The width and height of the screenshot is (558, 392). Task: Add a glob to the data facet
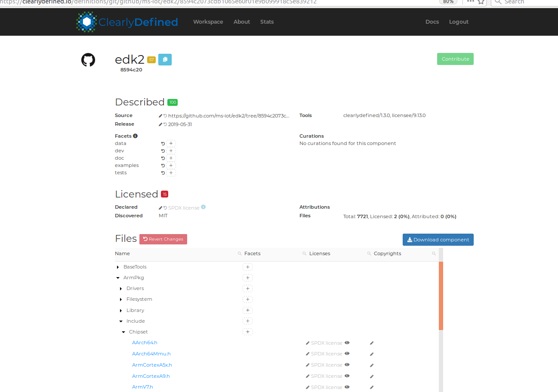point(170,143)
